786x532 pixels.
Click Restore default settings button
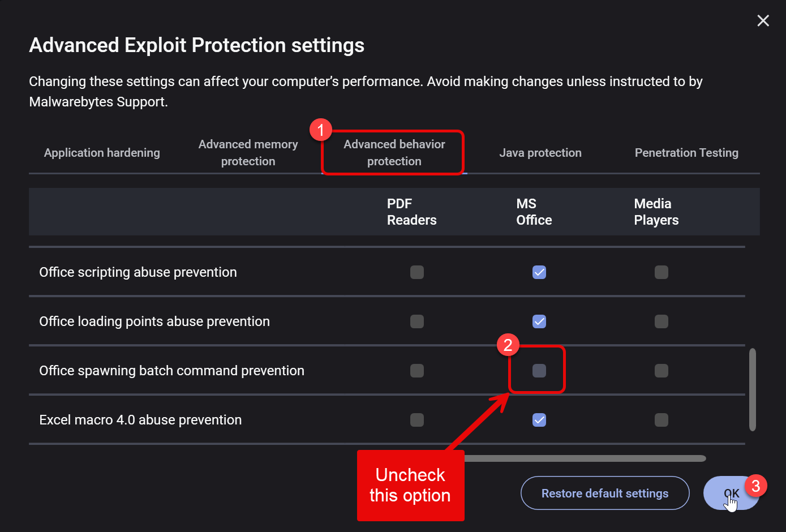tap(604, 494)
